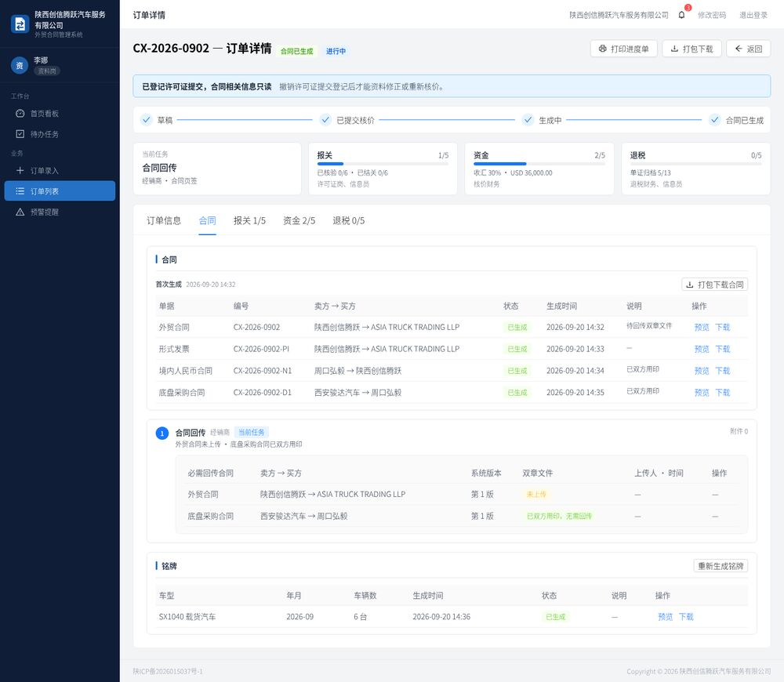Preview the 形式发票 document
This screenshot has height=682, width=784.
click(x=702, y=349)
